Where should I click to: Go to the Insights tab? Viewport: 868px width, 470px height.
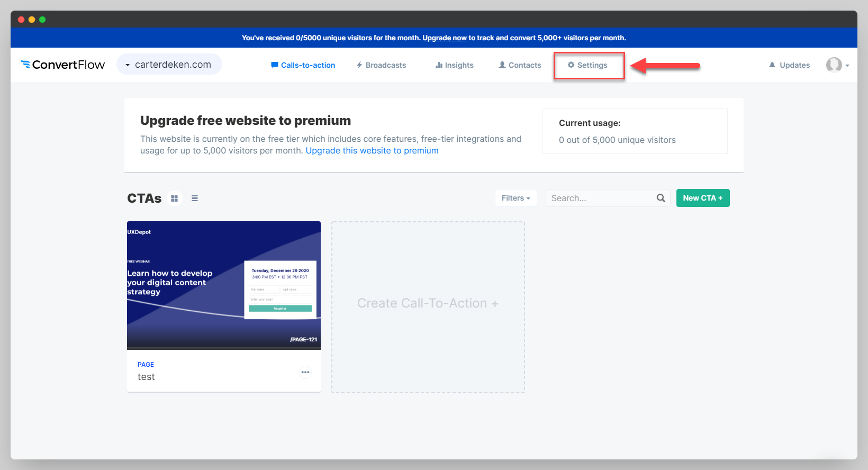click(x=454, y=65)
